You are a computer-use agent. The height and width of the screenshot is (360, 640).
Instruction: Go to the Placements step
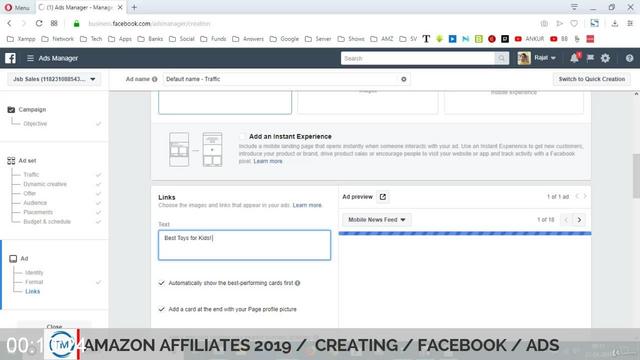click(x=38, y=212)
